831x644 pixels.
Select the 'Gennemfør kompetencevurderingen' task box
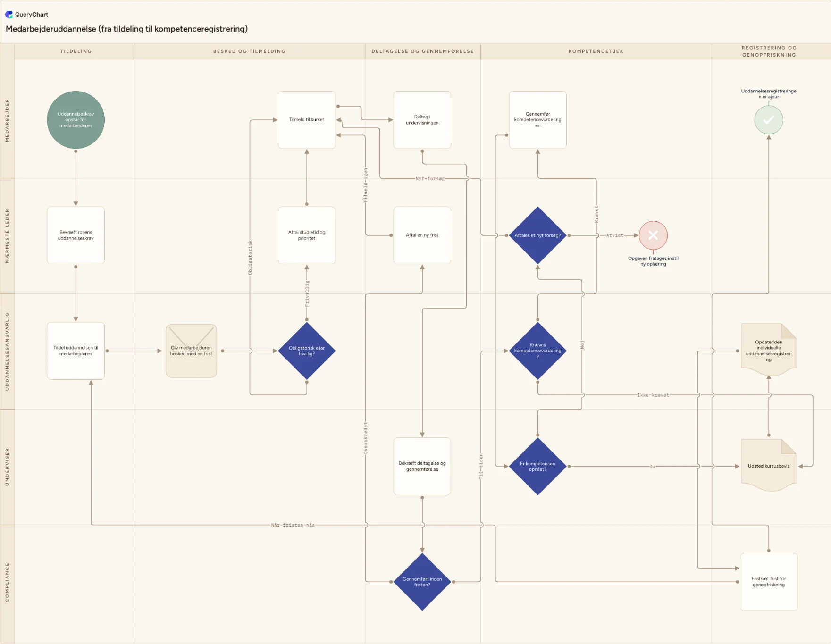click(x=537, y=120)
